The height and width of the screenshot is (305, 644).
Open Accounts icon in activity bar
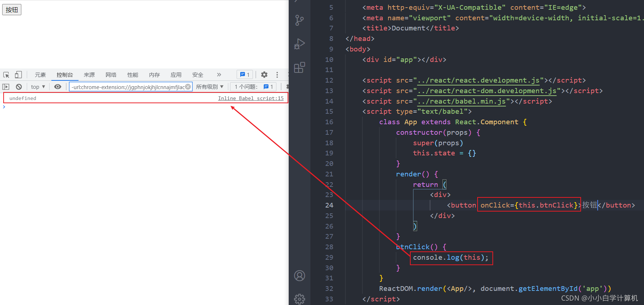click(x=300, y=276)
